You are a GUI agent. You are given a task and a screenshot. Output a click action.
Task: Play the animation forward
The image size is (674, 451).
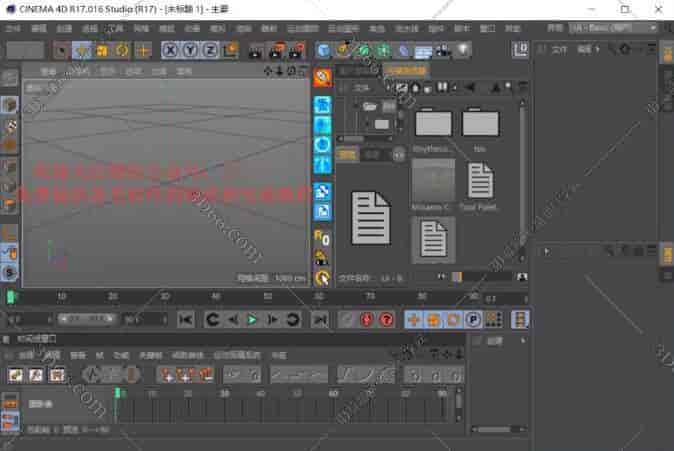(x=252, y=319)
